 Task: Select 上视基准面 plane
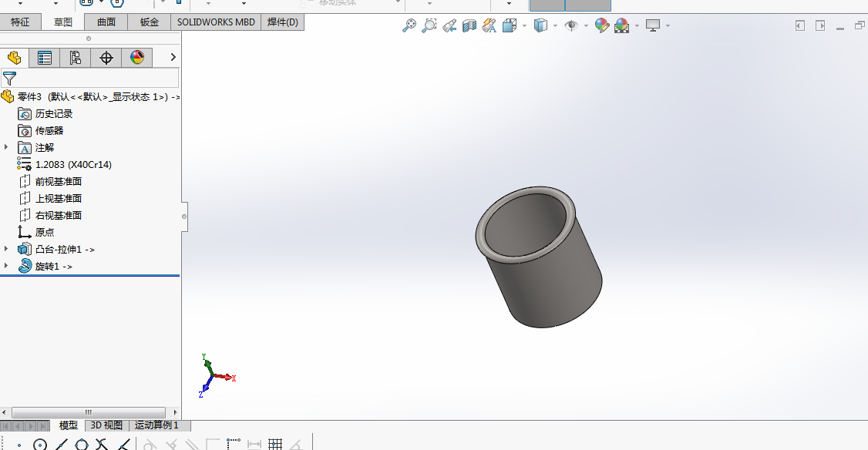tap(50, 198)
